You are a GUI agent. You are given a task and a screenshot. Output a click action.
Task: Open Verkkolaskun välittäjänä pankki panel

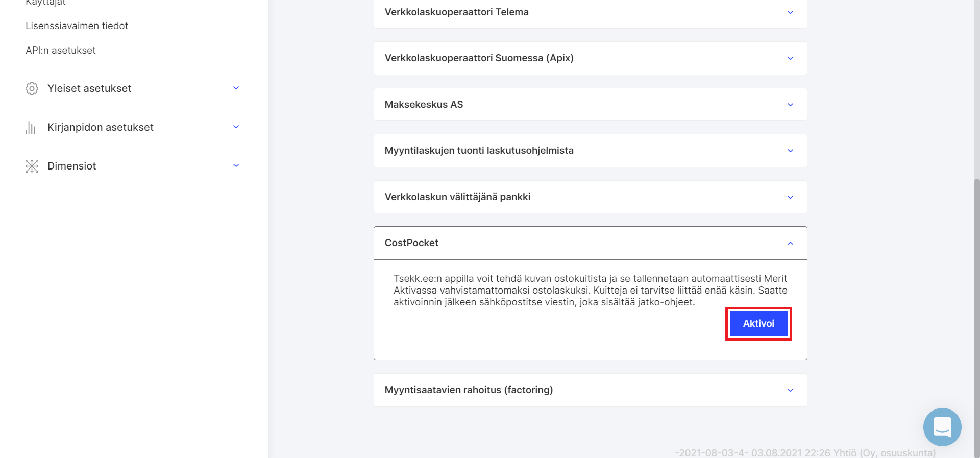590,197
